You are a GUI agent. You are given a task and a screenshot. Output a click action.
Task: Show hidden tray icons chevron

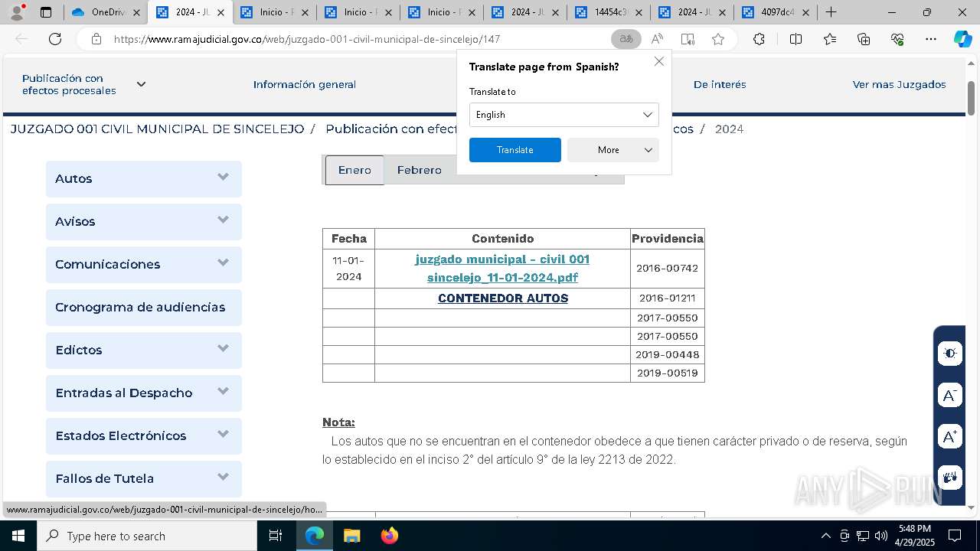(x=825, y=536)
